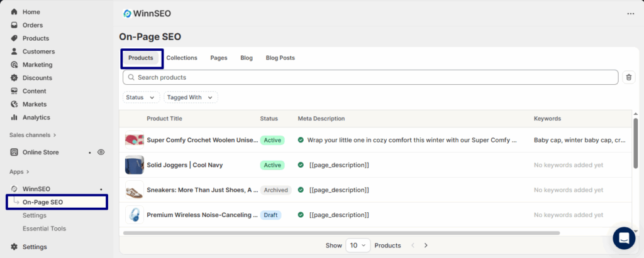The image size is (644, 258).
Task: Open the Orders page link
Action: coord(33,25)
